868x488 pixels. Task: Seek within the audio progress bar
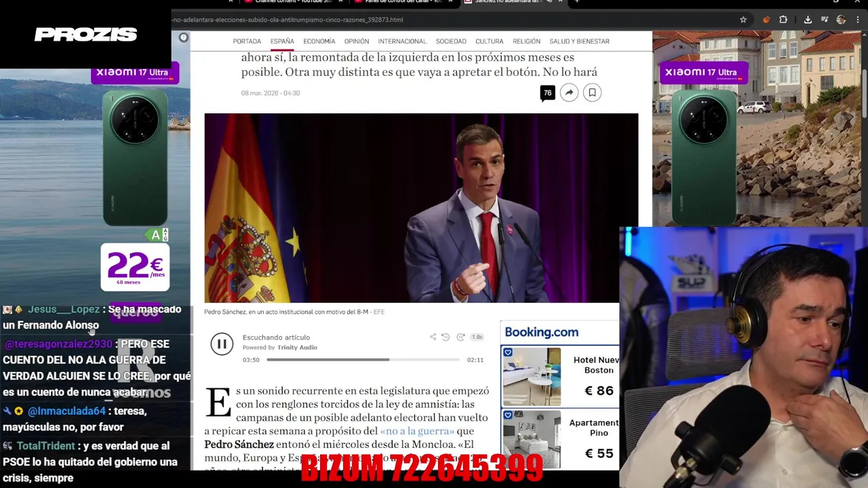362,360
